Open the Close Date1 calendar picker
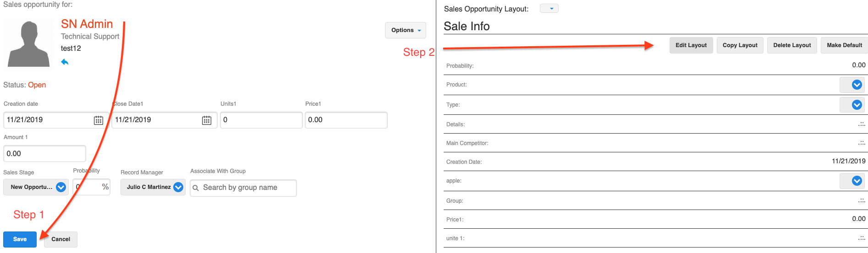Viewport: 868px width, 253px height. click(x=207, y=120)
